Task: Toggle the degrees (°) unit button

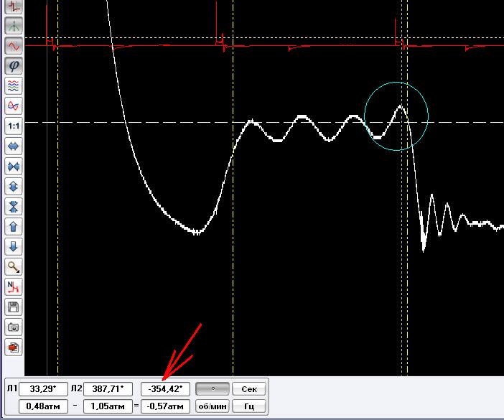Action: pyautogui.click(x=213, y=389)
